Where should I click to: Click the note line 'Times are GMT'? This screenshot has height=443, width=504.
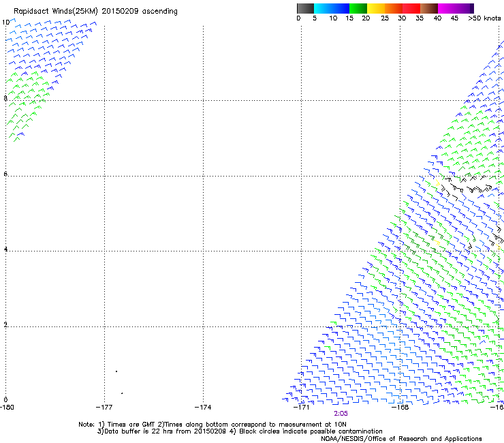click(131, 425)
